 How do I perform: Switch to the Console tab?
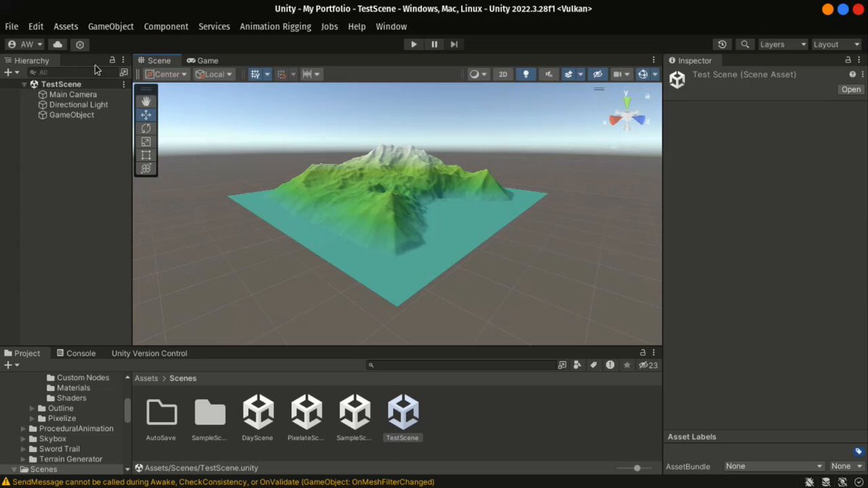(75, 354)
